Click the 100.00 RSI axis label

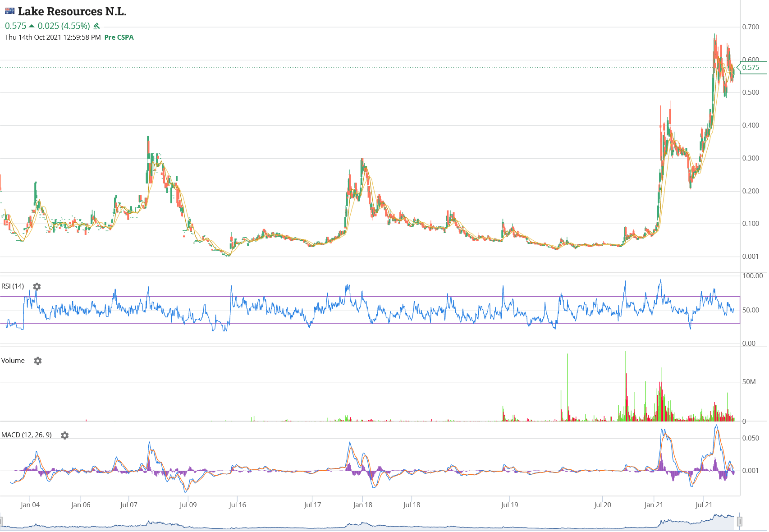coord(753,276)
